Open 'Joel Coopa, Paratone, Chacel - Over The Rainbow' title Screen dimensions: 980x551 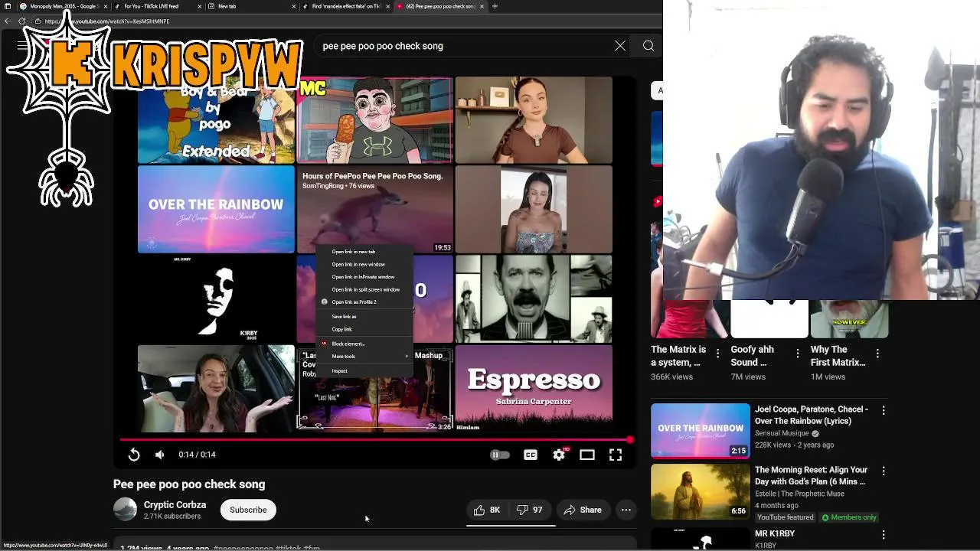[812, 415]
